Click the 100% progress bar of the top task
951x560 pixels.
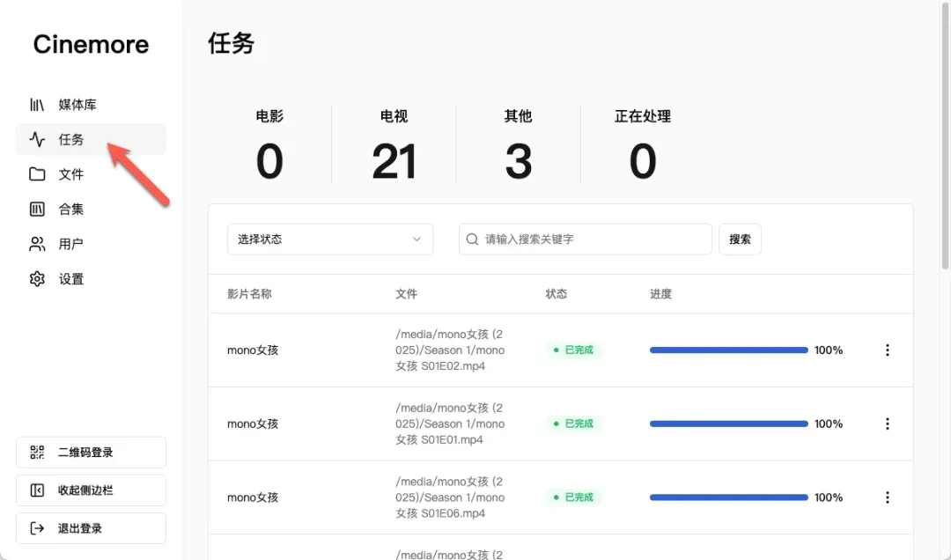pyautogui.click(x=727, y=350)
